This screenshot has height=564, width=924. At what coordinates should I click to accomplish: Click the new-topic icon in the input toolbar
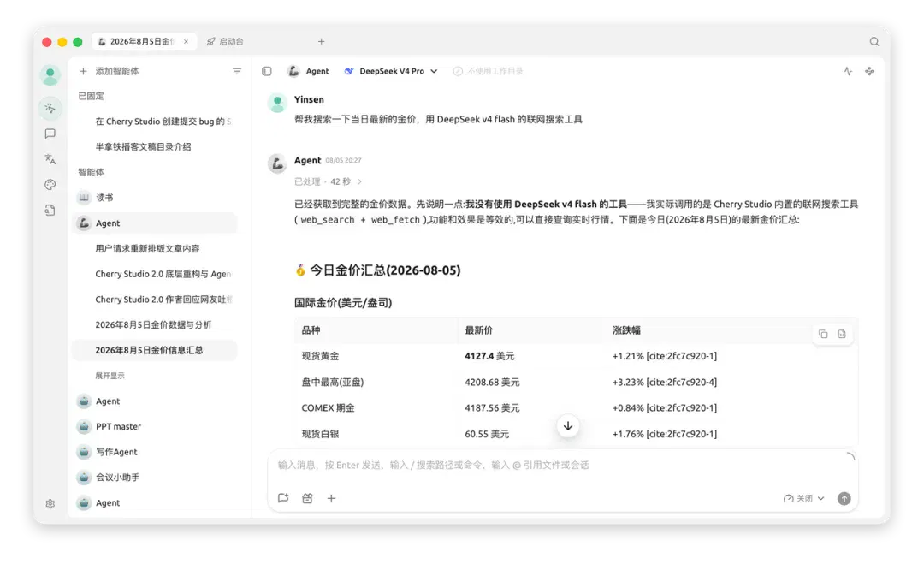point(283,499)
